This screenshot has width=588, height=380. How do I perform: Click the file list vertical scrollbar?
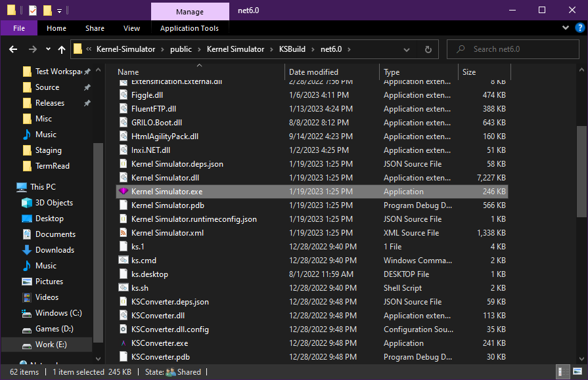point(581,171)
